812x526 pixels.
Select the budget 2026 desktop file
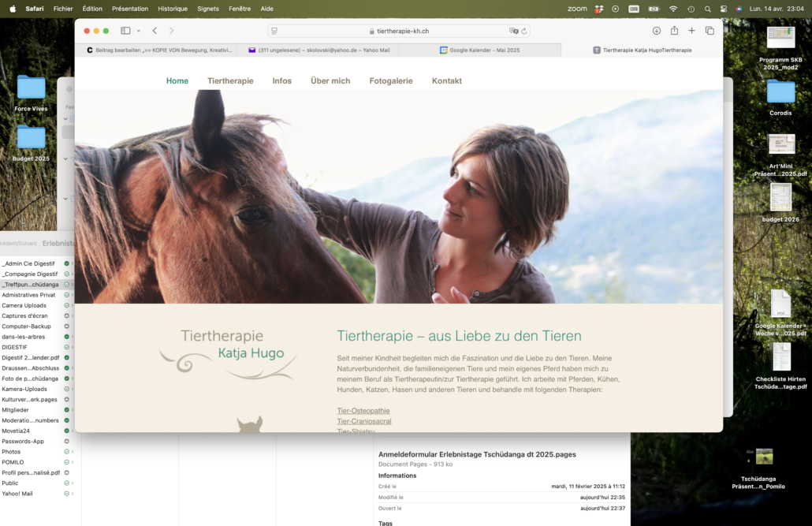click(x=780, y=203)
